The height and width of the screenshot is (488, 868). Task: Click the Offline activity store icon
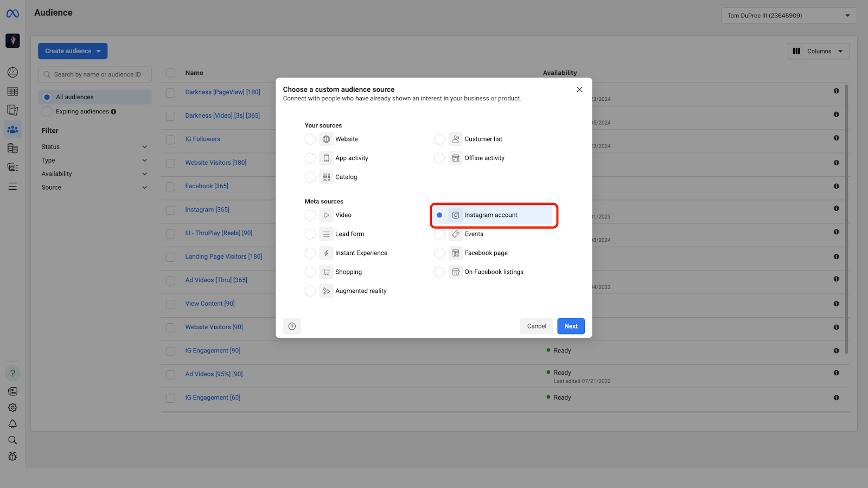pos(456,158)
